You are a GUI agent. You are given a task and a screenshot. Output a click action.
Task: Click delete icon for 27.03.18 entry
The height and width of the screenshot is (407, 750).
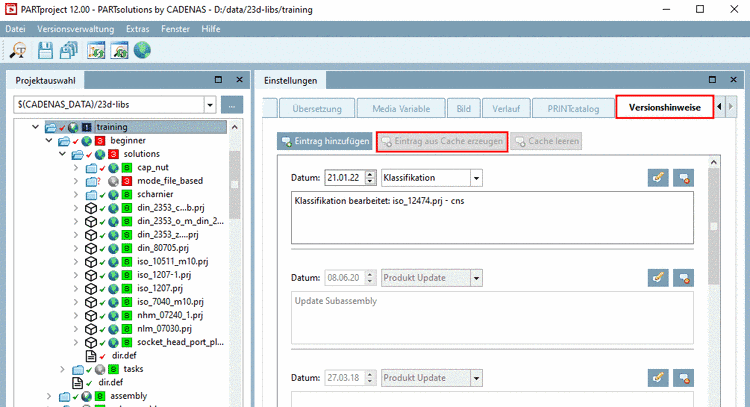[684, 377]
